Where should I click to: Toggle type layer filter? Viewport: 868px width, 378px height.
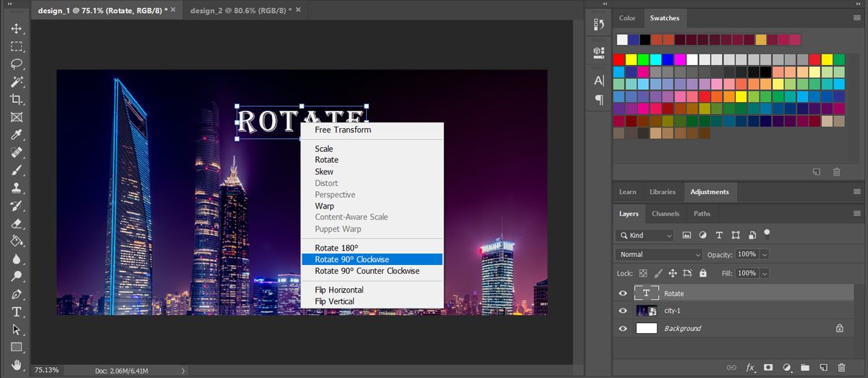click(x=719, y=235)
